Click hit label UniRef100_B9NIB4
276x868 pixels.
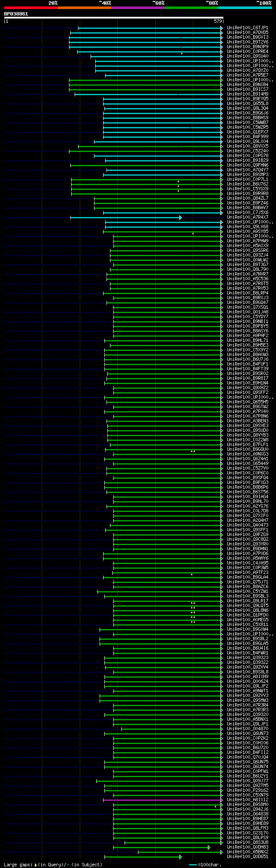248,84
